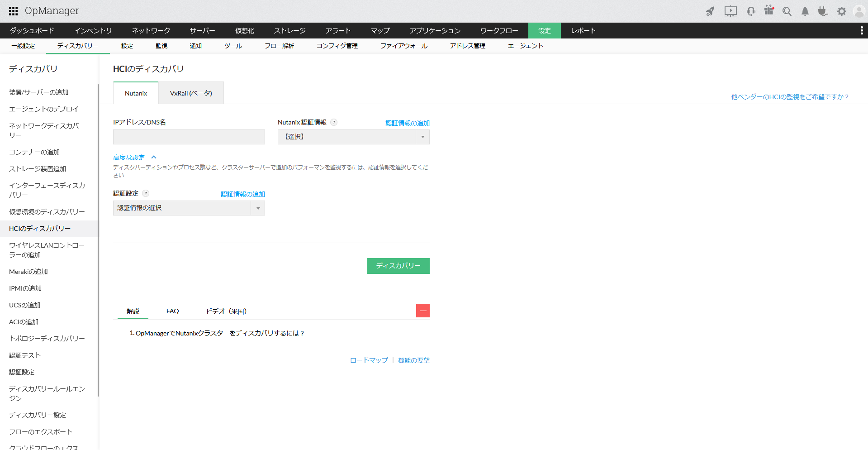Open search with the magnifier icon
The height and width of the screenshot is (450, 868).
787,11
